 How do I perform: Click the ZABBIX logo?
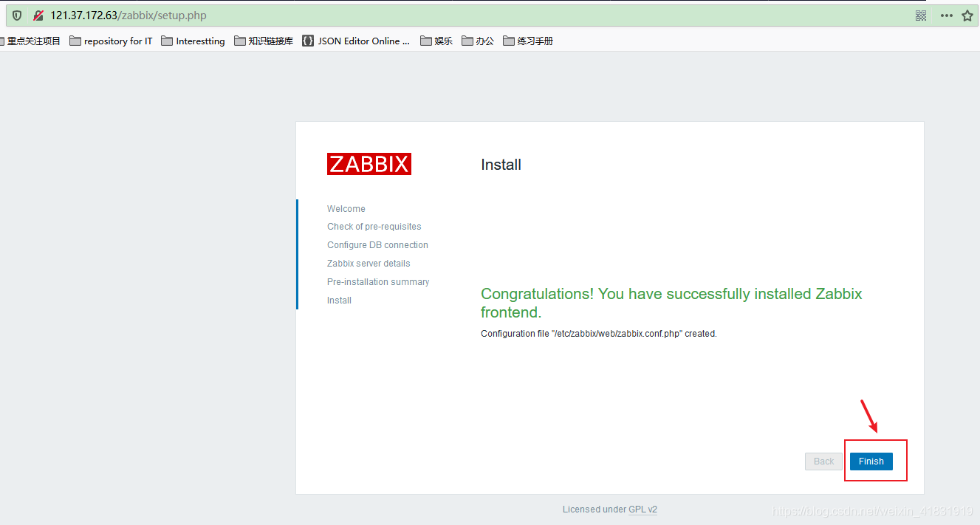point(369,164)
